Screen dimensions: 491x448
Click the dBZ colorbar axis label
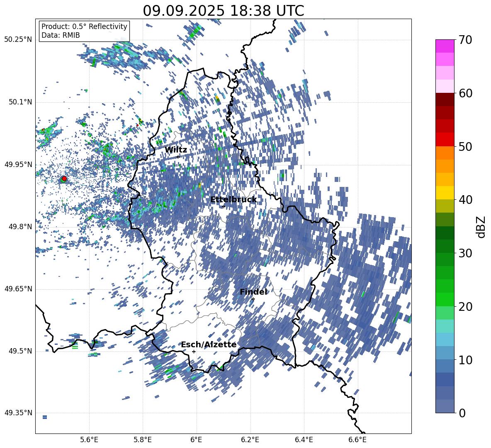click(x=481, y=227)
